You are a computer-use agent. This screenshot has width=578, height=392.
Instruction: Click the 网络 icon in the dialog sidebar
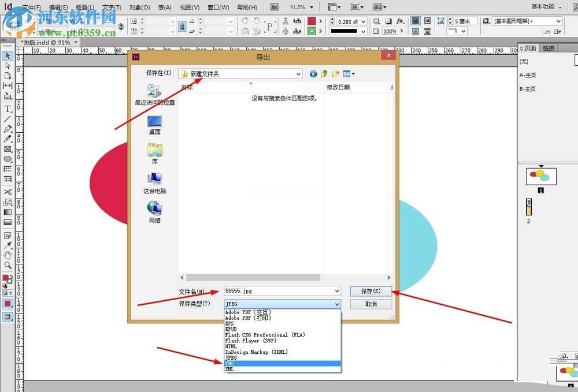point(154,209)
